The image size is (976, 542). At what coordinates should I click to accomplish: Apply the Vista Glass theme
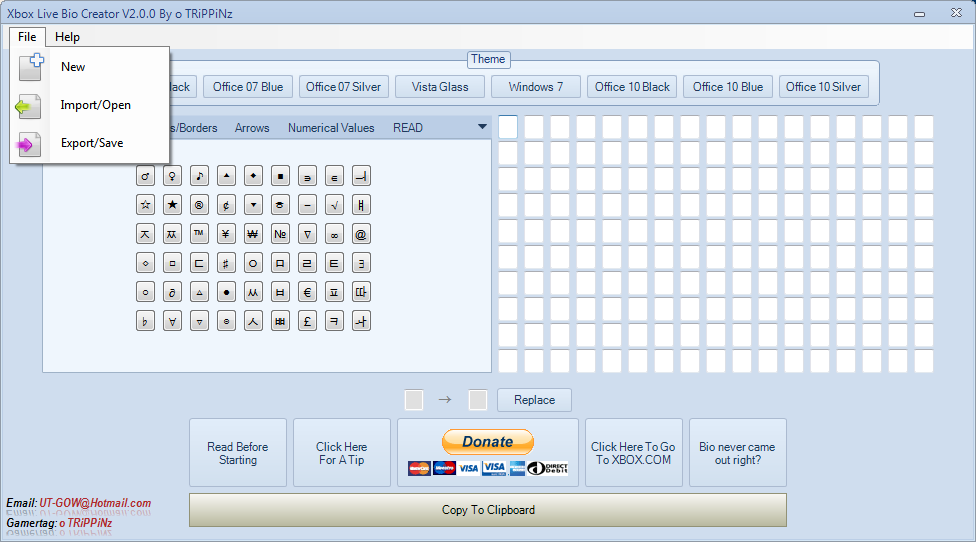[x=440, y=87]
